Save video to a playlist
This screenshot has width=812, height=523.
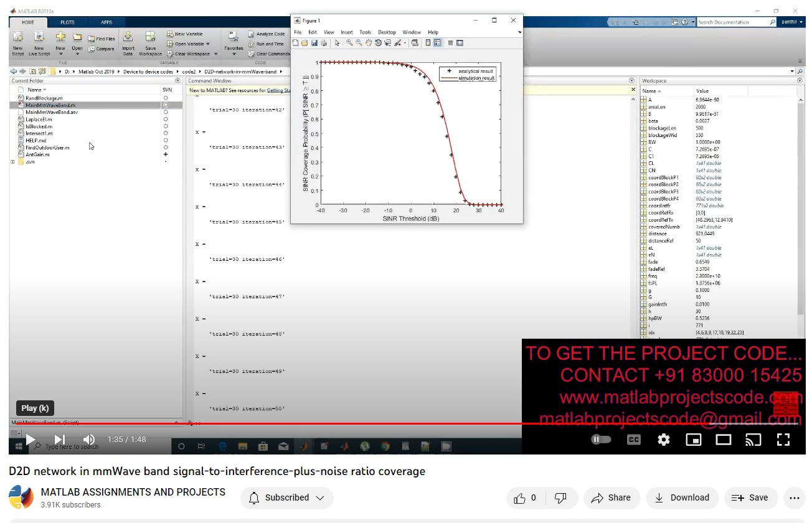tap(750, 497)
